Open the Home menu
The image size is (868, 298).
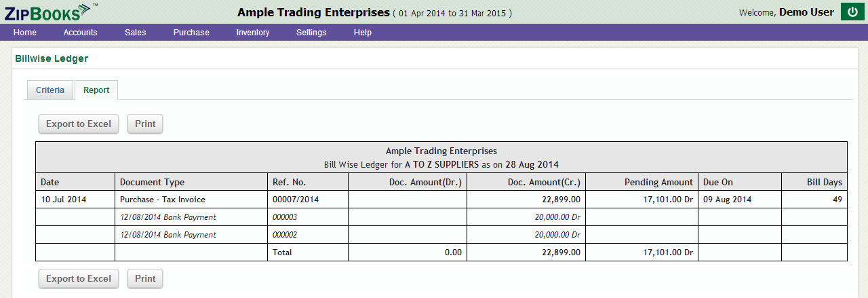pyautogui.click(x=25, y=33)
